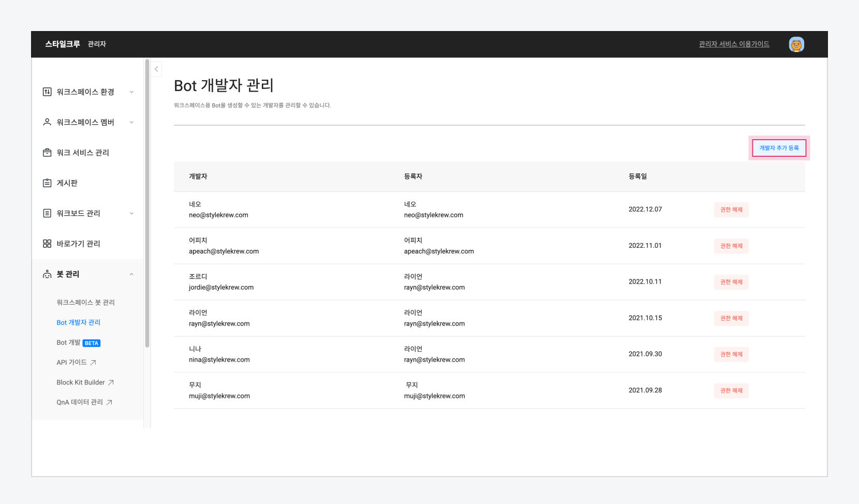Open 워크스페이스 봇 관리 submenu item
This screenshot has height=504, width=859.
[x=85, y=302]
